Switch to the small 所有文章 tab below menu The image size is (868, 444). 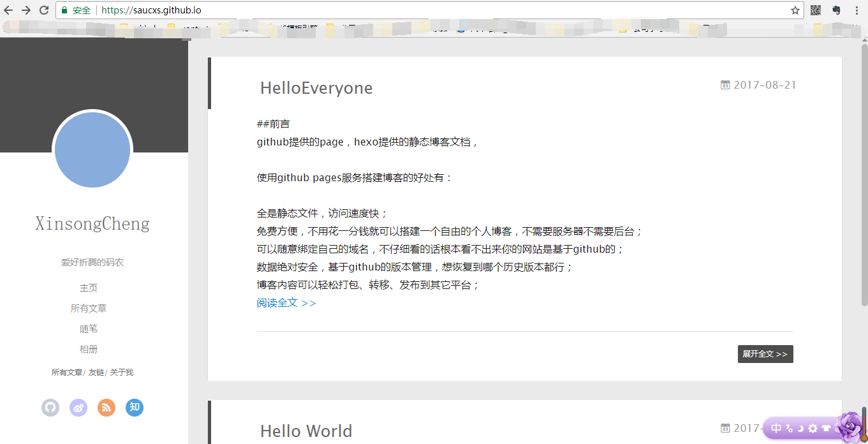67,373
